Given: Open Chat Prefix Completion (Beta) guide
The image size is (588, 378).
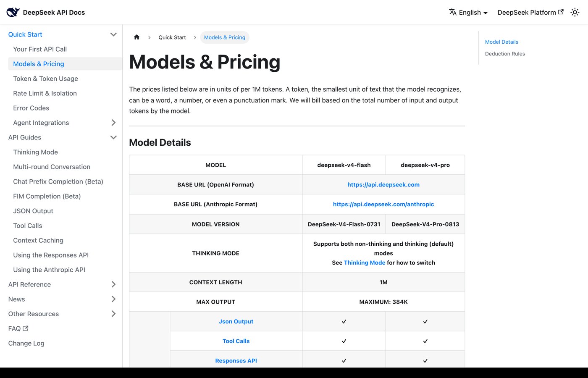Looking at the screenshot, I should click(58, 181).
